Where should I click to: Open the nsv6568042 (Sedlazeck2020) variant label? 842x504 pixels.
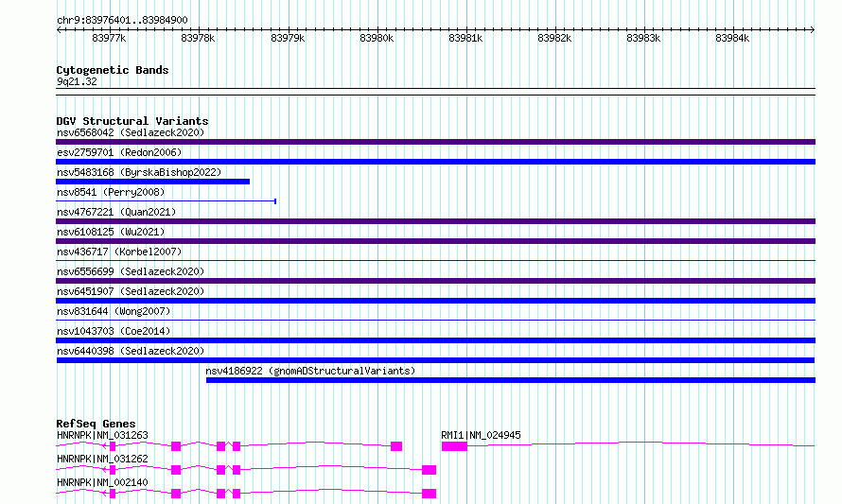(131, 132)
